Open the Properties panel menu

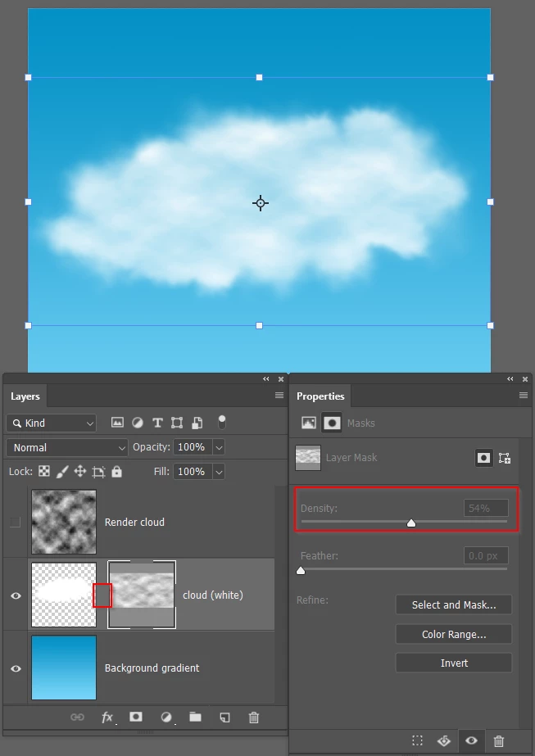523,396
